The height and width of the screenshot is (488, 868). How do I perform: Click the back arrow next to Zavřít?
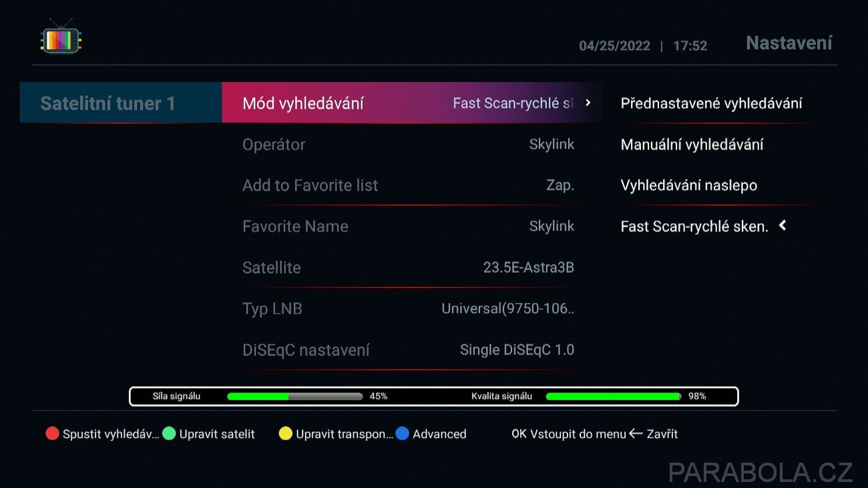click(x=636, y=434)
